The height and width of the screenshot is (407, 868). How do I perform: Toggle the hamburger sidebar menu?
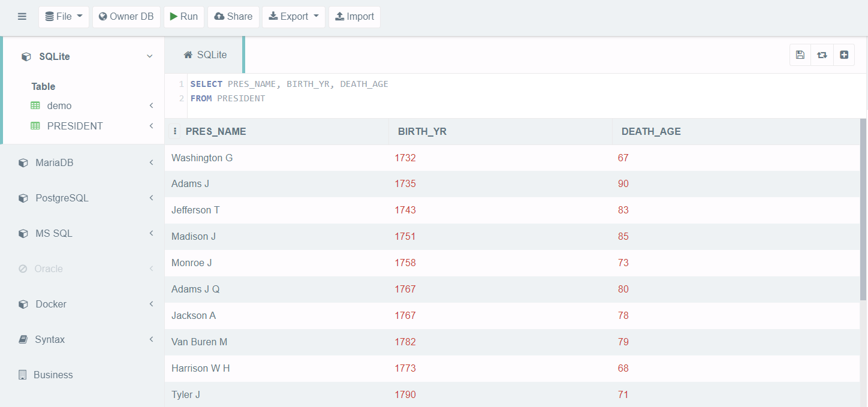click(22, 17)
